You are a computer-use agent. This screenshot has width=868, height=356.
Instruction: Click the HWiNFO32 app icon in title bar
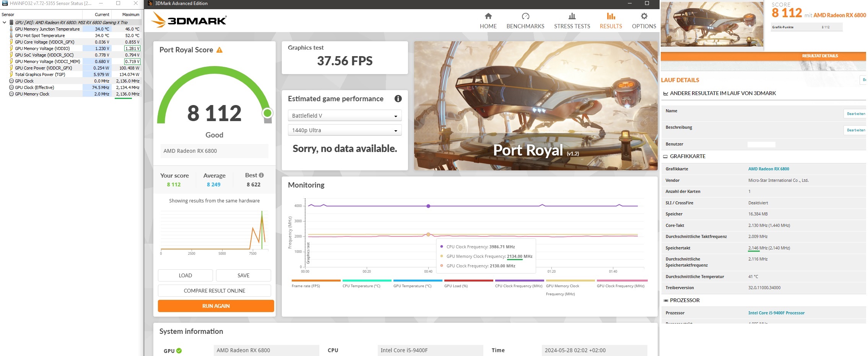[x=5, y=3]
